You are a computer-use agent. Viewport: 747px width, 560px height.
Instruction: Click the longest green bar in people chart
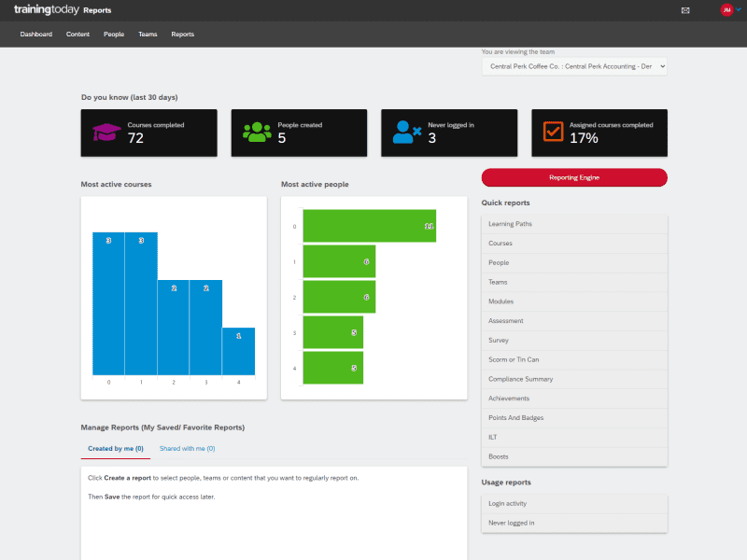(x=369, y=226)
